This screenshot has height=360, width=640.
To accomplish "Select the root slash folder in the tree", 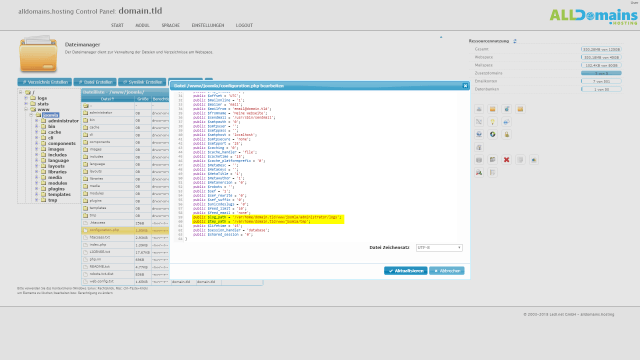I will point(33,93).
